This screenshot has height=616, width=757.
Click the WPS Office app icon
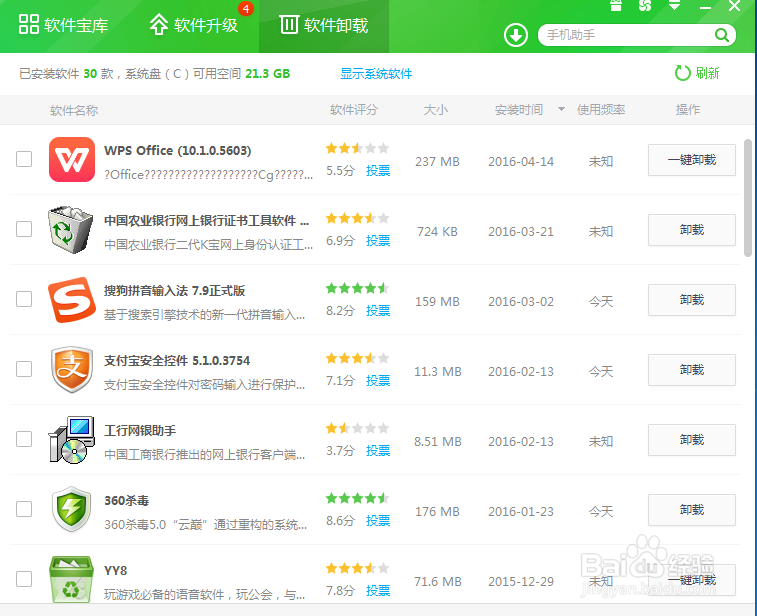[72, 159]
